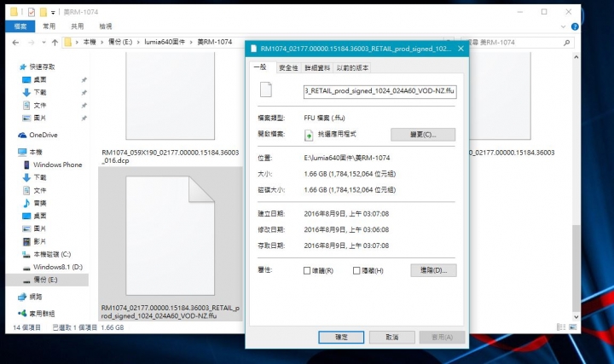Expand the chevron after 本機 breadcrumb
614x364 pixels.
(x=101, y=42)
